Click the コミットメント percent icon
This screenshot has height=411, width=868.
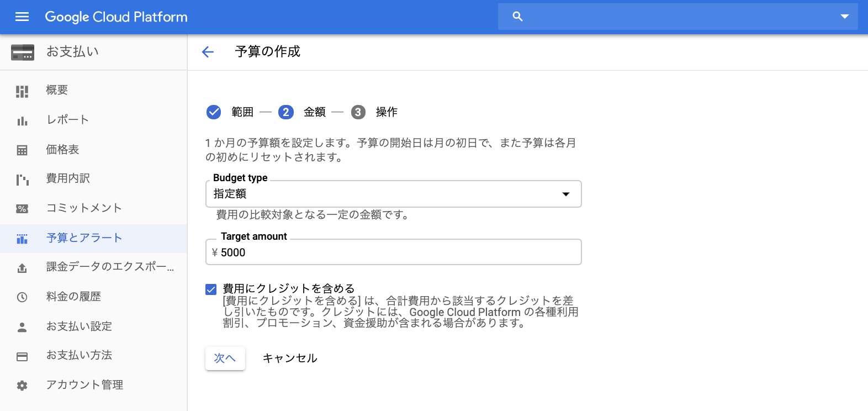point(22,209)
